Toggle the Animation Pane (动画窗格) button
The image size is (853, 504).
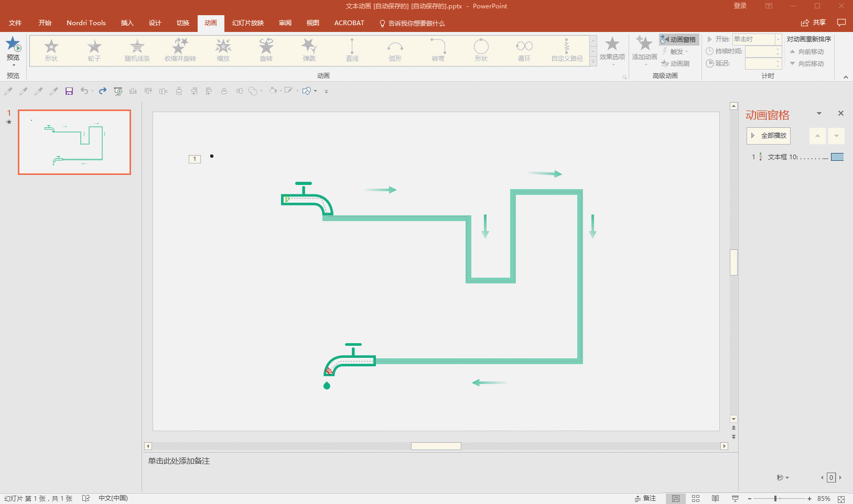point(679,39)
